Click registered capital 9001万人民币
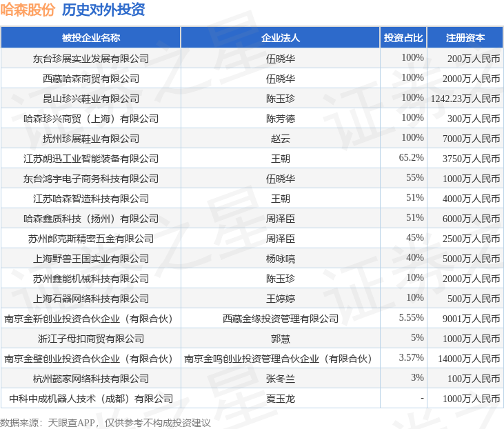504x429 pixels. 471,319
